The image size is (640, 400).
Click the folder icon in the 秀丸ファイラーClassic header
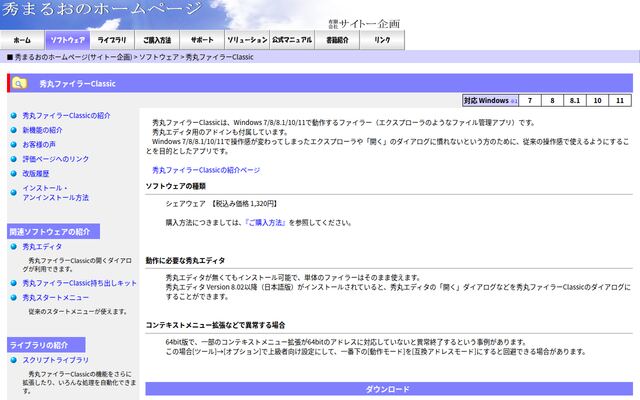(x=19, y=83)
